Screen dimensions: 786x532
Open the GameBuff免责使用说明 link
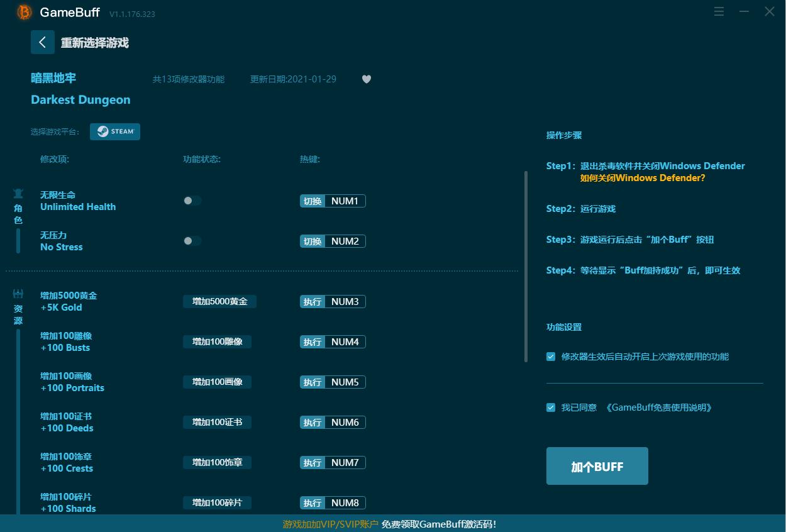[659, 407]
